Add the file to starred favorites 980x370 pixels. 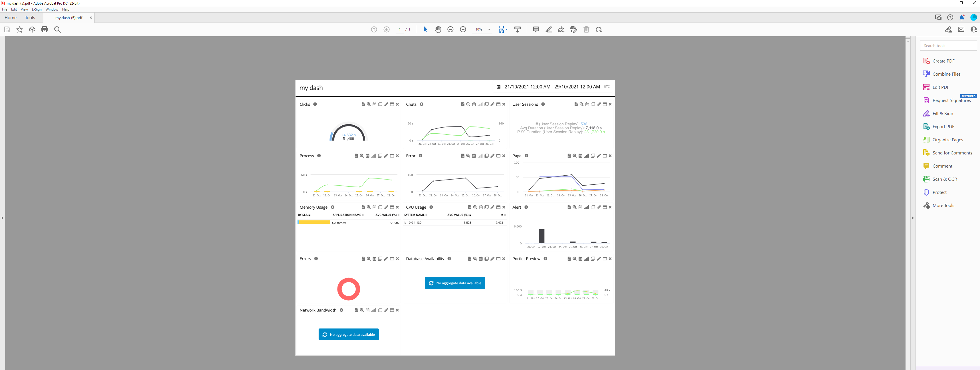click(x=20, y=29)
